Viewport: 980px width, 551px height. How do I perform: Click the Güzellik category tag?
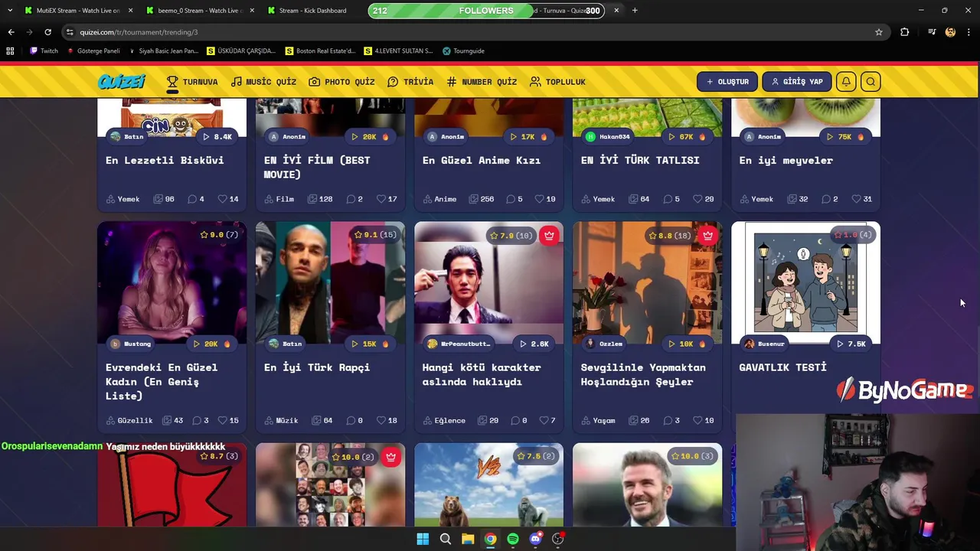point(129,420)
